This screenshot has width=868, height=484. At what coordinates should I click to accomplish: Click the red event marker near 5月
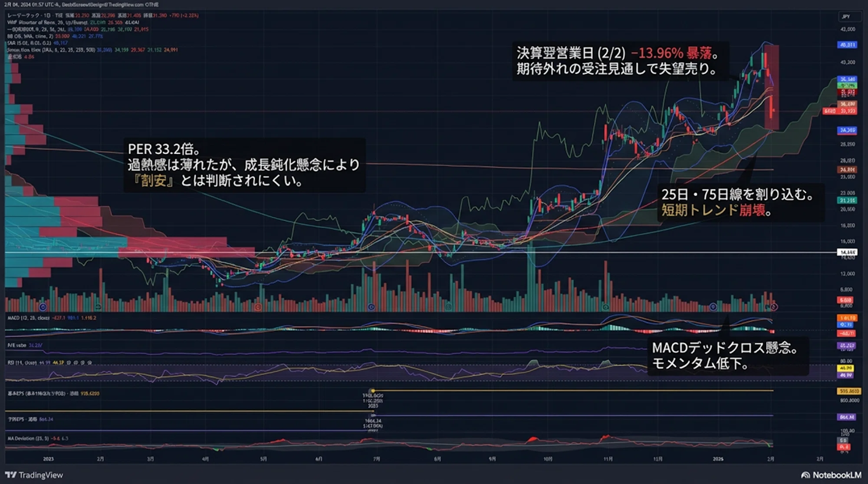point(258,307)
